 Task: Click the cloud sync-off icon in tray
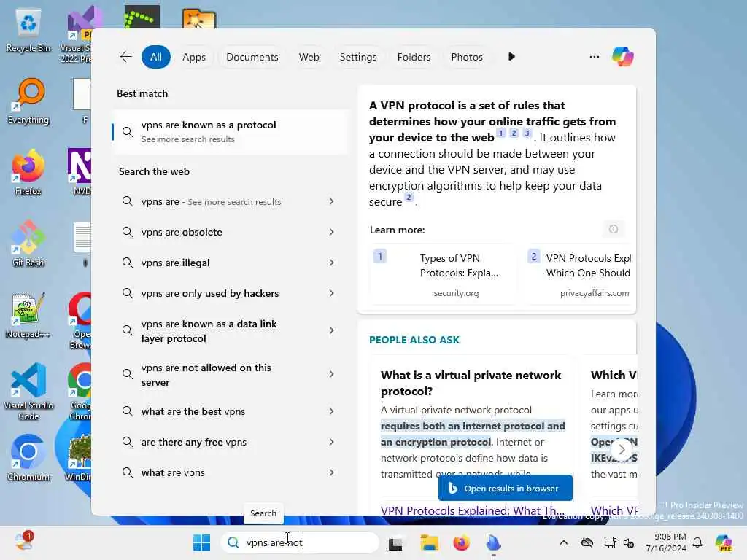click(587, 542)
